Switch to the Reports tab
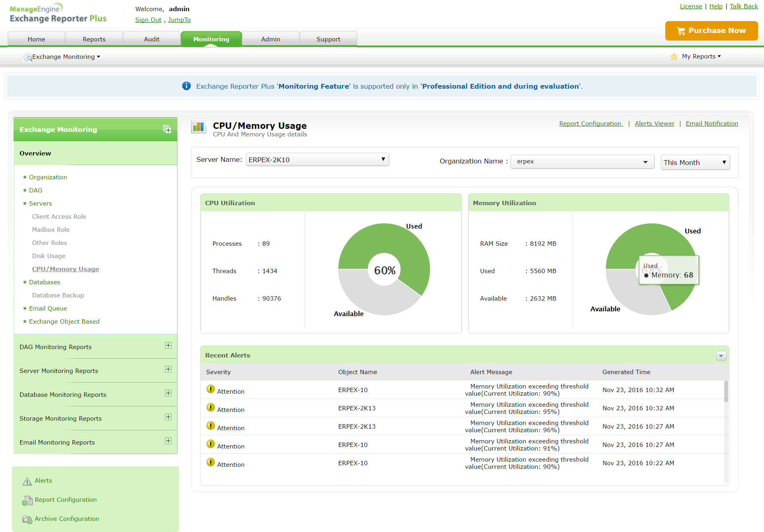 tap(94, 39)
